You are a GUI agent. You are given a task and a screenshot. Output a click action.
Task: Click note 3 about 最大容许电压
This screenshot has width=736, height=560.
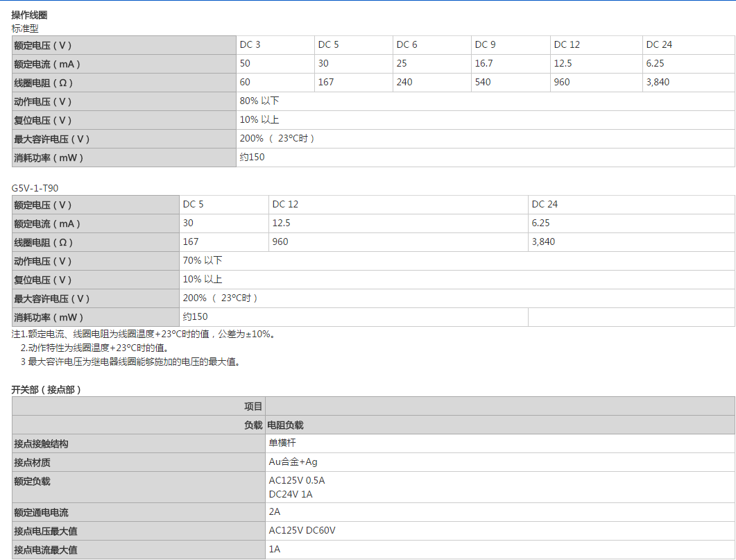tap(130, 362)
